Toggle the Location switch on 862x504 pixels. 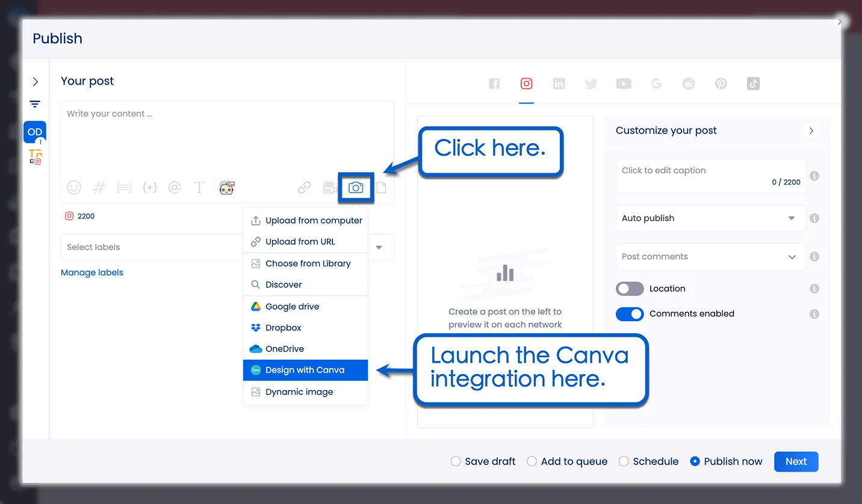point(630,289)
